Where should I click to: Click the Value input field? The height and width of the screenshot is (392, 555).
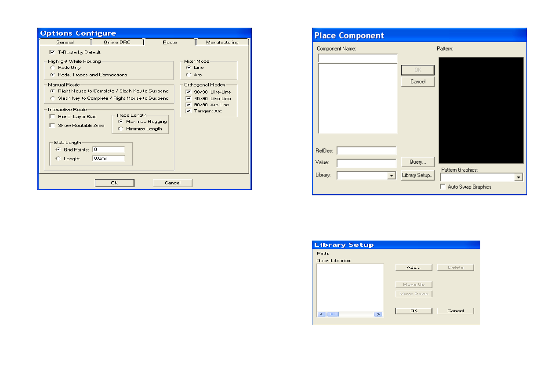(366, 163)
